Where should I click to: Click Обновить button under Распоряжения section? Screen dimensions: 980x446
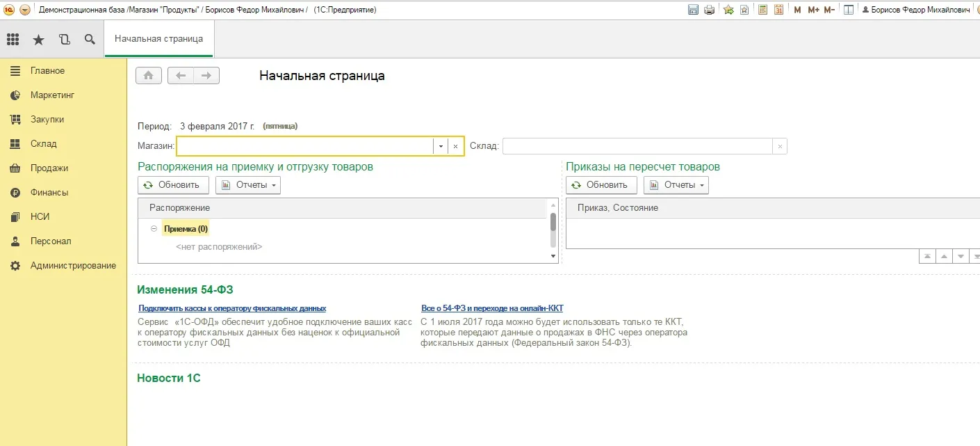pos(173,185)
